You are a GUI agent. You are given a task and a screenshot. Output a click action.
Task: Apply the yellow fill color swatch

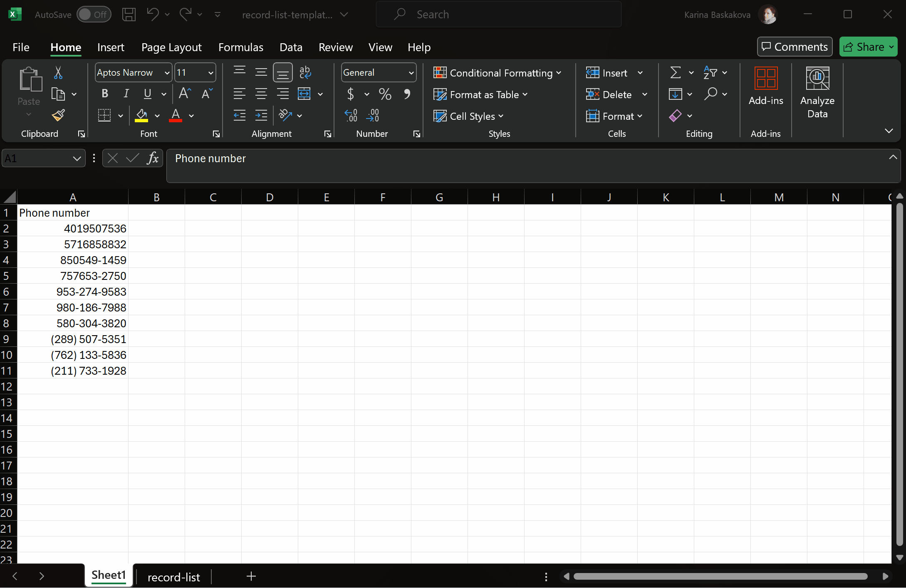[141, 115]
